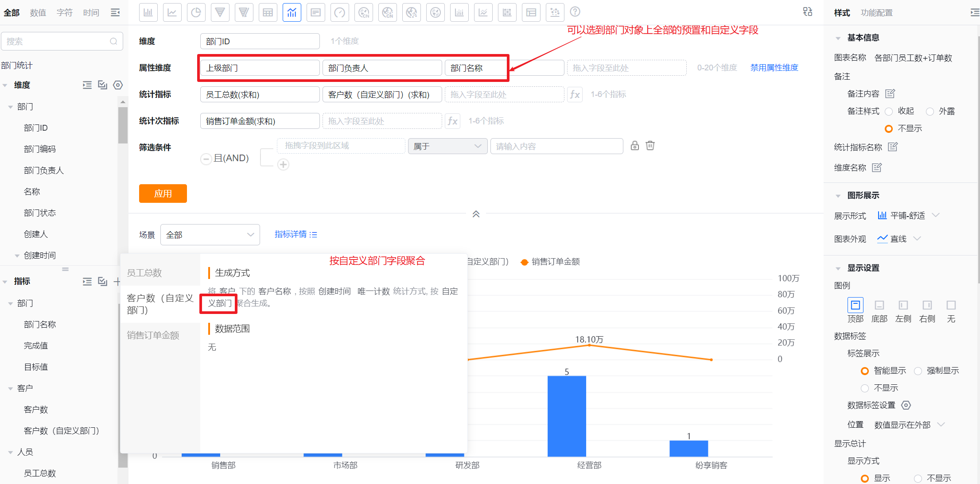Click the left field list scrollbar

pyautogui.click(x=123, y=125)
